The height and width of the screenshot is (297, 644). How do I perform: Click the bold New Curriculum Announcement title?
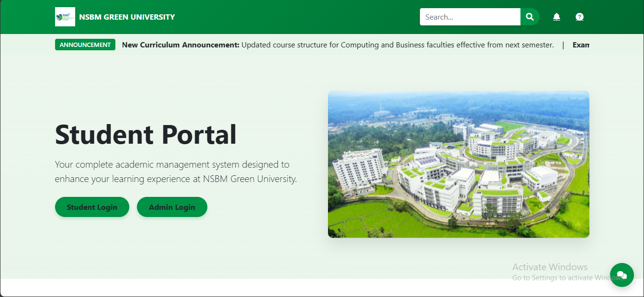pos(181,45)
